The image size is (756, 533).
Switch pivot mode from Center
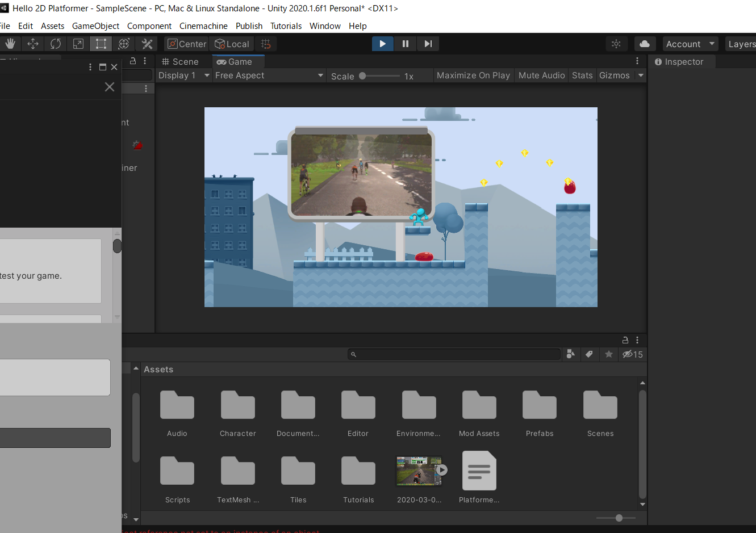186,44
